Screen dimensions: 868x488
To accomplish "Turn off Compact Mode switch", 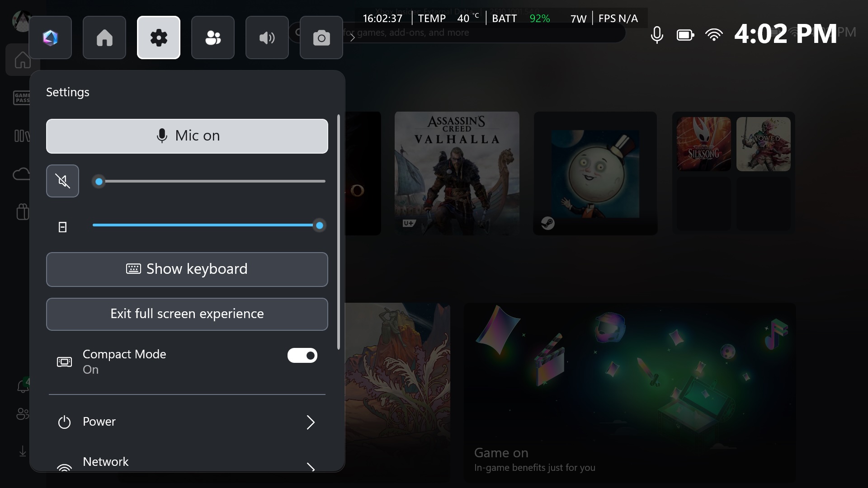I will click(x=302, y=355).
